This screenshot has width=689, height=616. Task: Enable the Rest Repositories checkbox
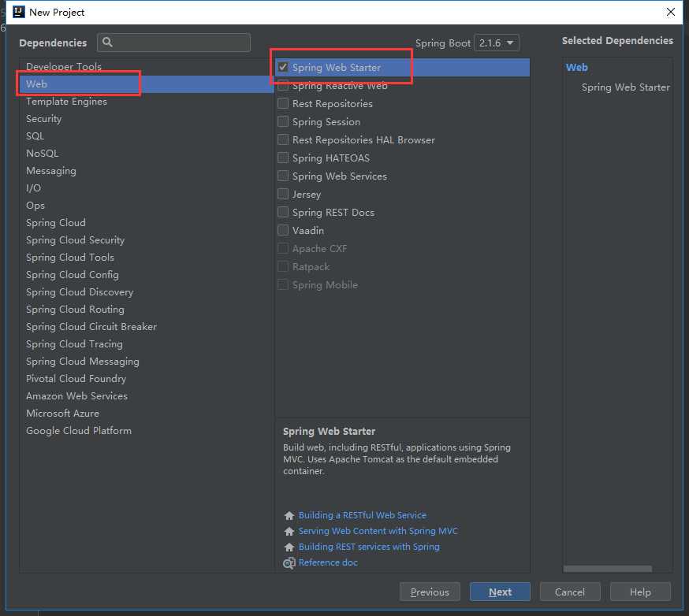point(283,104)
